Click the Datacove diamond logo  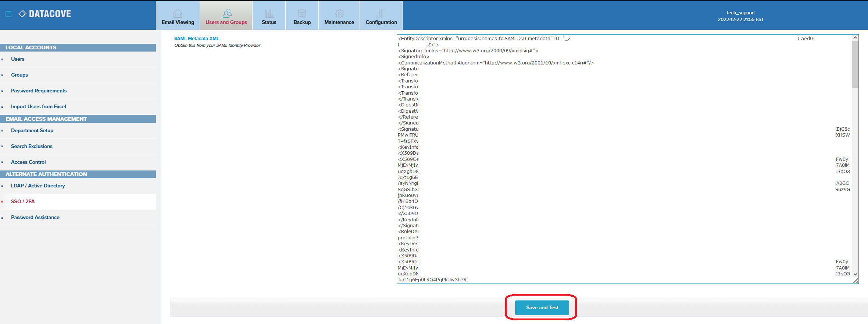(22, 14)
